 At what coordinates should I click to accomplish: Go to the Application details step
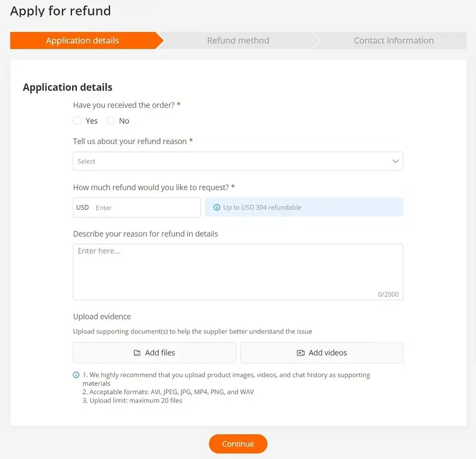[x=83, y=40]
